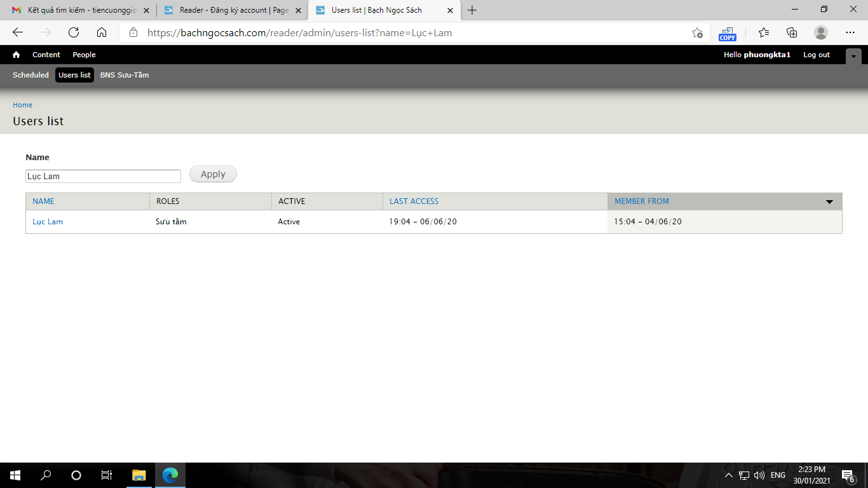
Task: Open the browser Favorites list icon
Action: pos(764,32)
